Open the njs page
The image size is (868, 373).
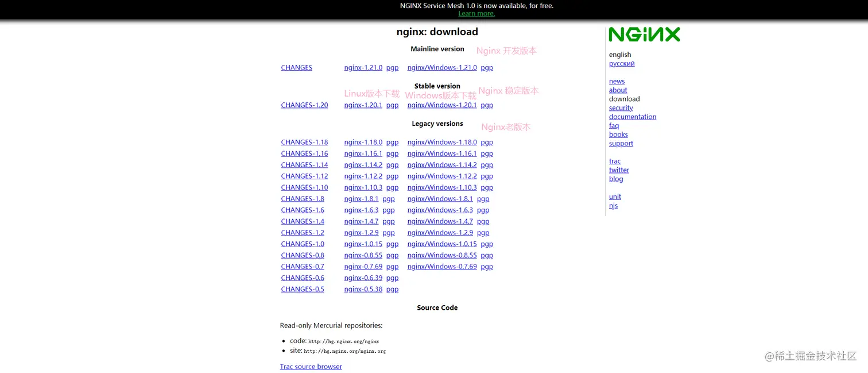click(613, 206)
